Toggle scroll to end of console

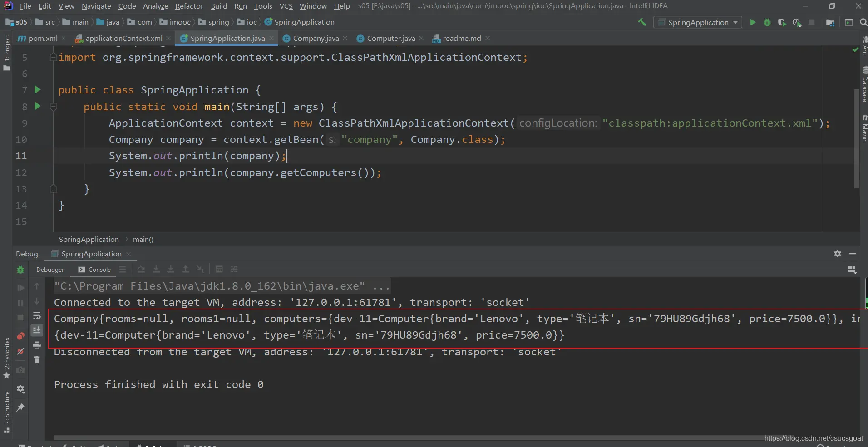[x=37, y=330]
